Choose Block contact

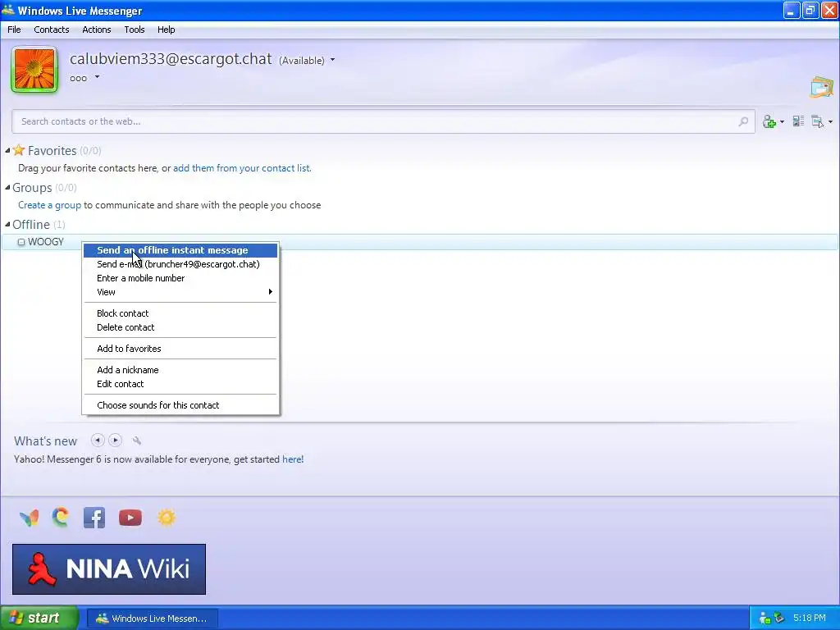(180, 313)
